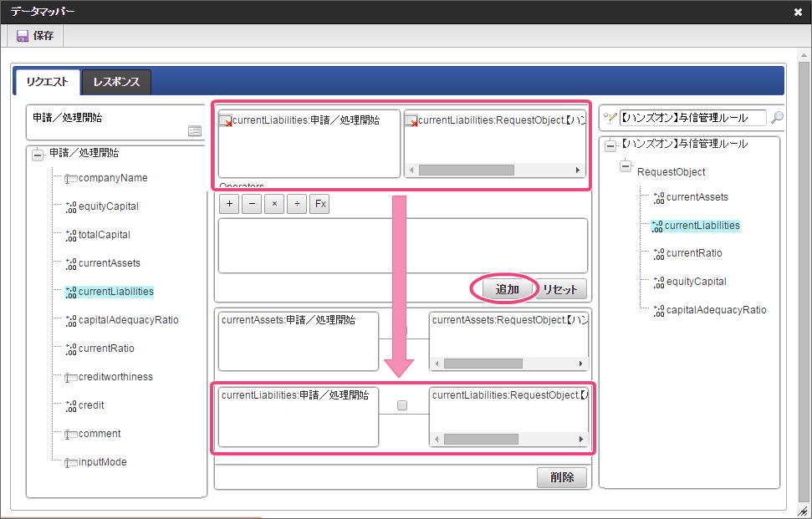The image size is (812, 519).
Task: Click the numeric icon beside RequestObject currentRatio
Action: point(659,254)
